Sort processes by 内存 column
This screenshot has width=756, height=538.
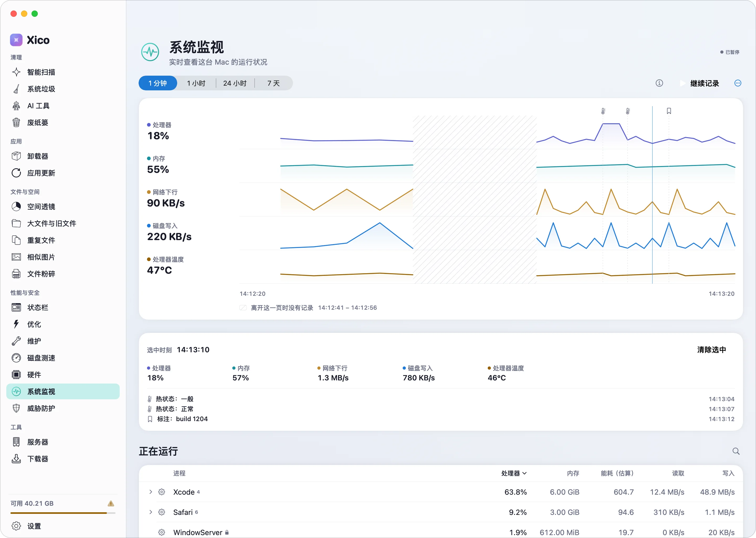pos(573,474)
